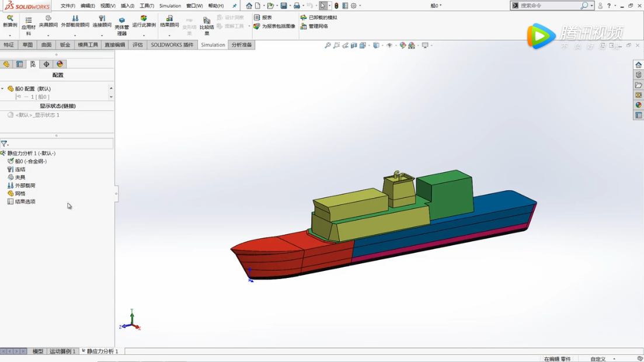The width and height of the screenshot is (644, 362).
Task: Click the 报表 report button
Action: point(263,18)
